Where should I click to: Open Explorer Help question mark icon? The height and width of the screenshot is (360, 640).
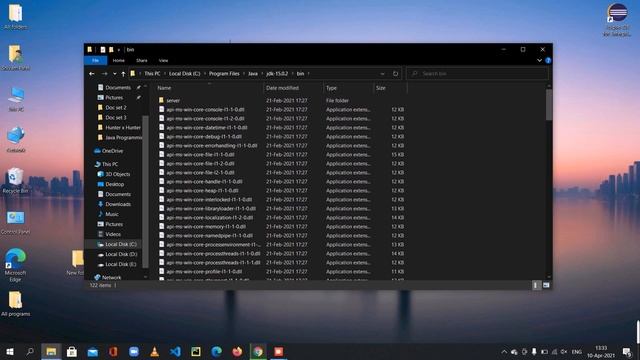tap(548, 60)
